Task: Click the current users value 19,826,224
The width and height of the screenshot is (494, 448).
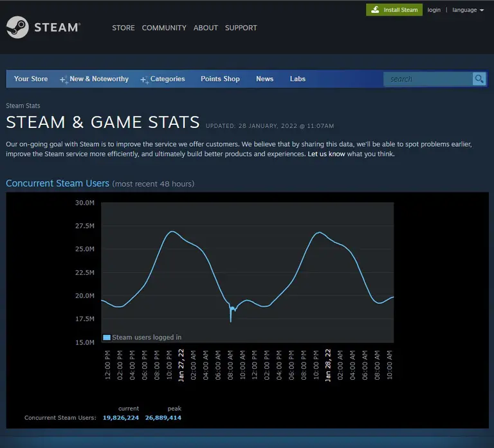Action: point(121,418)
